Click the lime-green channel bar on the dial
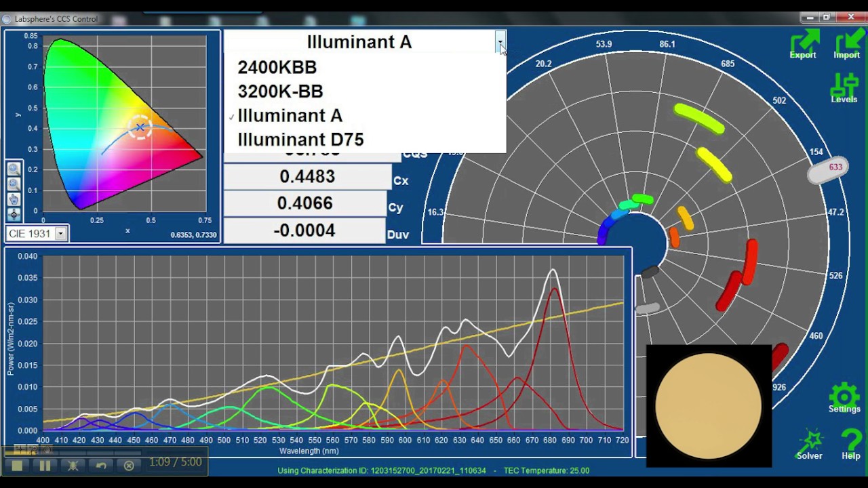 699,119
